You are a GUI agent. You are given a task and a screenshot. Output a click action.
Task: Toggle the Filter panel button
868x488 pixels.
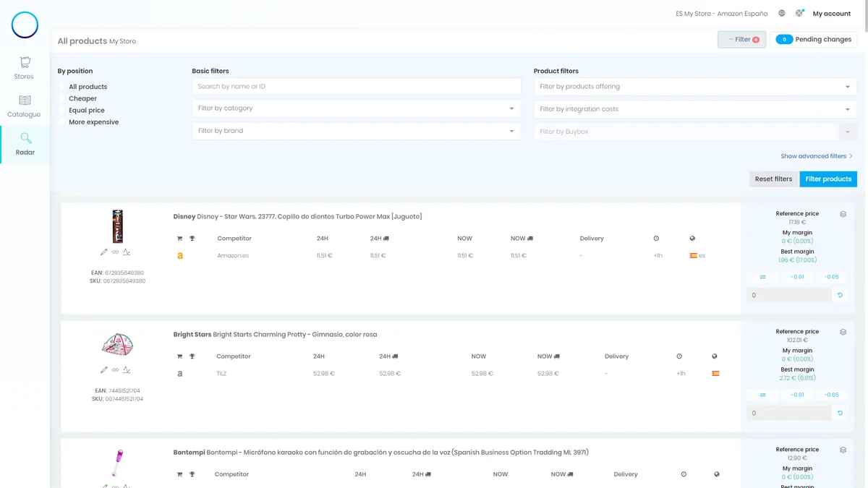tap(742, 40)
